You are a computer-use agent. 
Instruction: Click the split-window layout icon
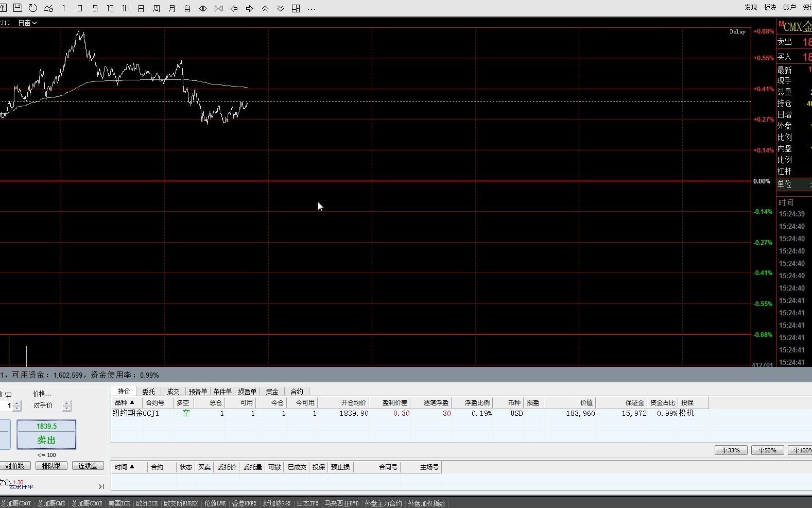296,8
